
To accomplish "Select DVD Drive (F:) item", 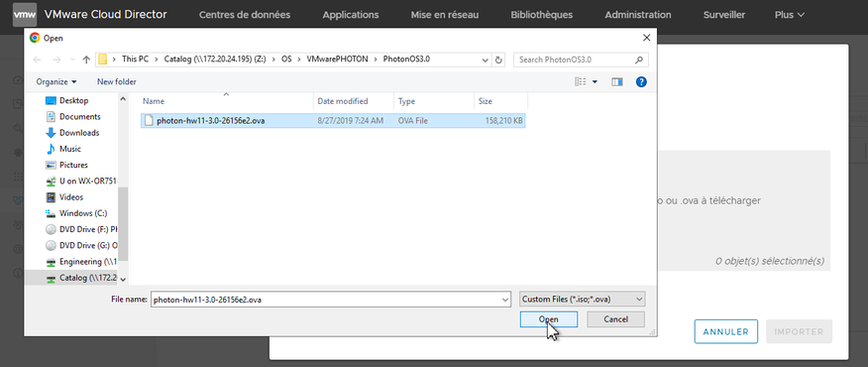I will click(80, 229).
